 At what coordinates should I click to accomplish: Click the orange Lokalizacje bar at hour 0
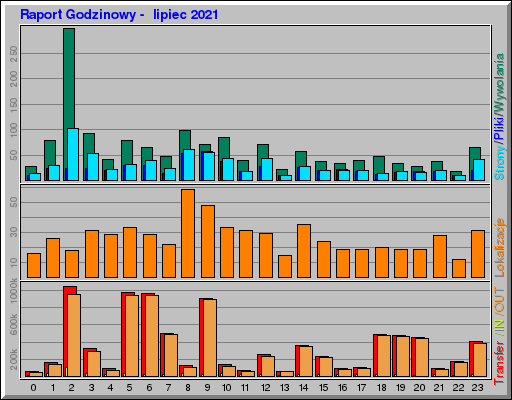point(34,265)
